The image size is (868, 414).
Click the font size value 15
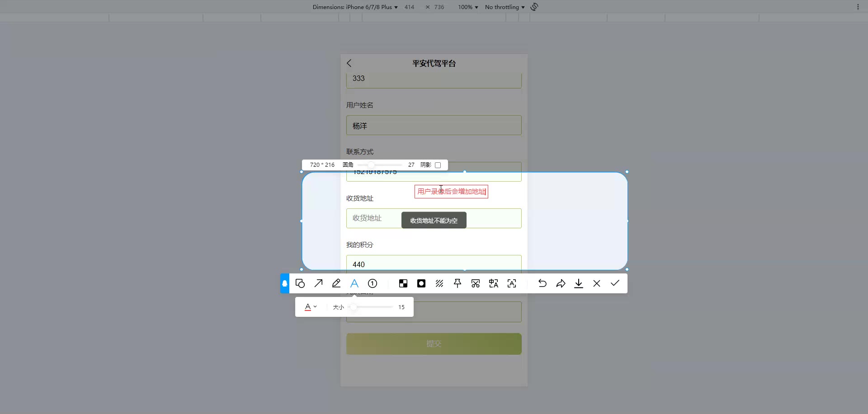(401, 307)
